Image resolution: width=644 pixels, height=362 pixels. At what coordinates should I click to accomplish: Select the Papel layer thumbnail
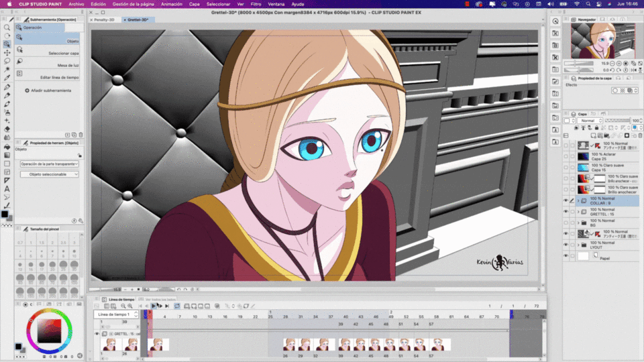(583, 257)
